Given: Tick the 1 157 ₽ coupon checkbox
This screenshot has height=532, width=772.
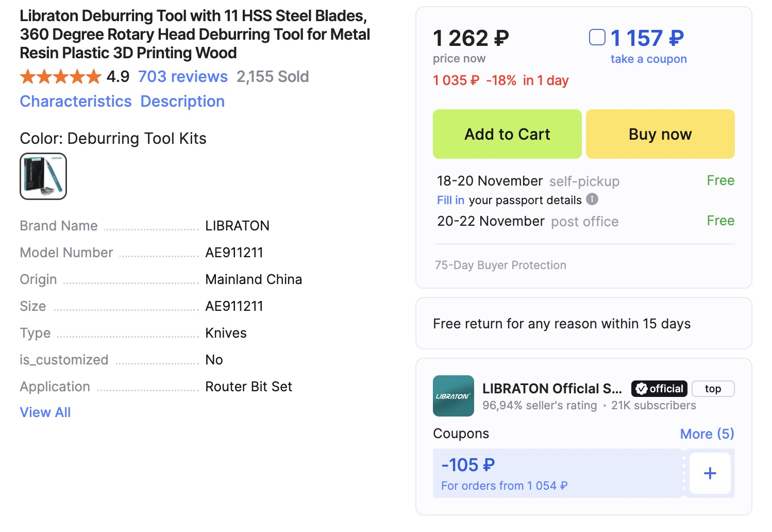Looking at the screenshot, I should coord(597,38).
